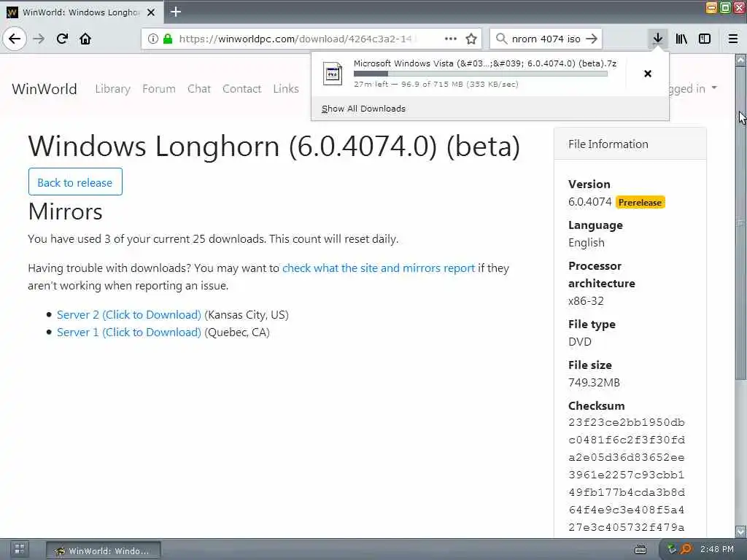Screen dimensions: 747x560
Task: Click the taskbar clock showing 2:48 PM
Action: click(717, 549)
